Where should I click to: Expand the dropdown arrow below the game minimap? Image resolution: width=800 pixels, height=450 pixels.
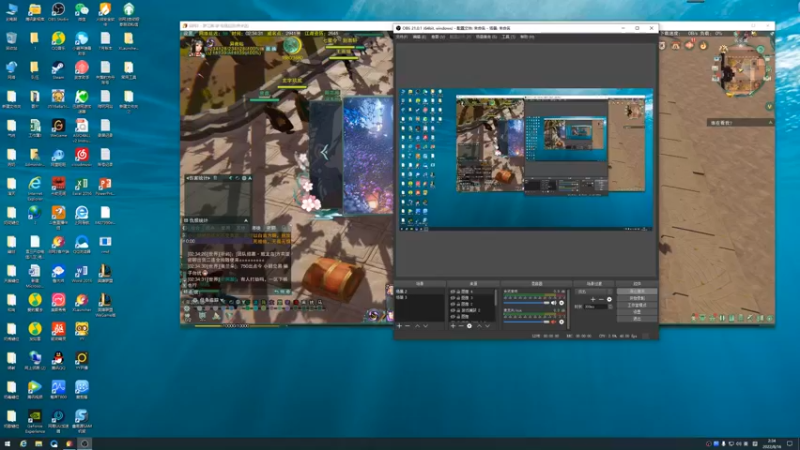click(x=769, y=107)
